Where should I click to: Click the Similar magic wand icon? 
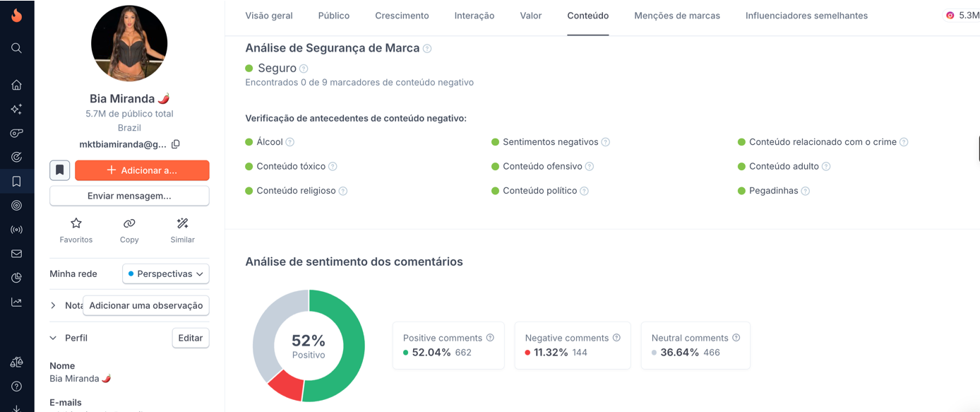(182, 223)
